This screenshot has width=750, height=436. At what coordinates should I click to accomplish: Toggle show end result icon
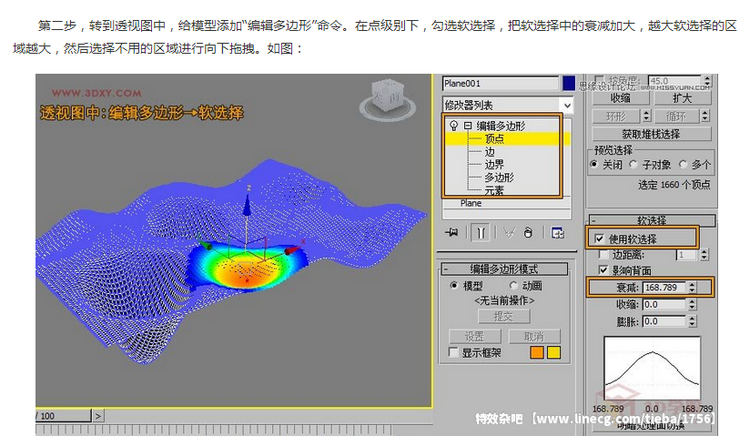pos(481,233)
